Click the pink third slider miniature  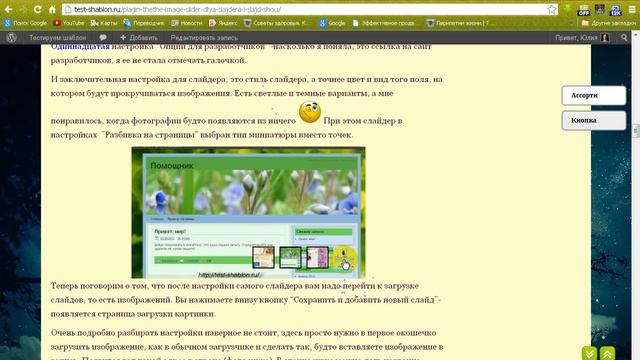[318, 258]
